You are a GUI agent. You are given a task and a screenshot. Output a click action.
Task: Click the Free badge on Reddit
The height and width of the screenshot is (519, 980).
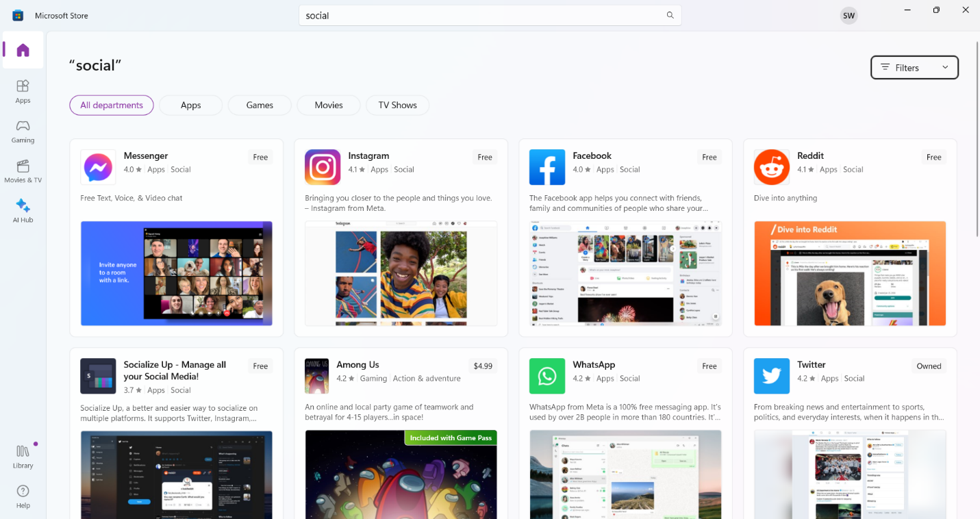point(934,157)
